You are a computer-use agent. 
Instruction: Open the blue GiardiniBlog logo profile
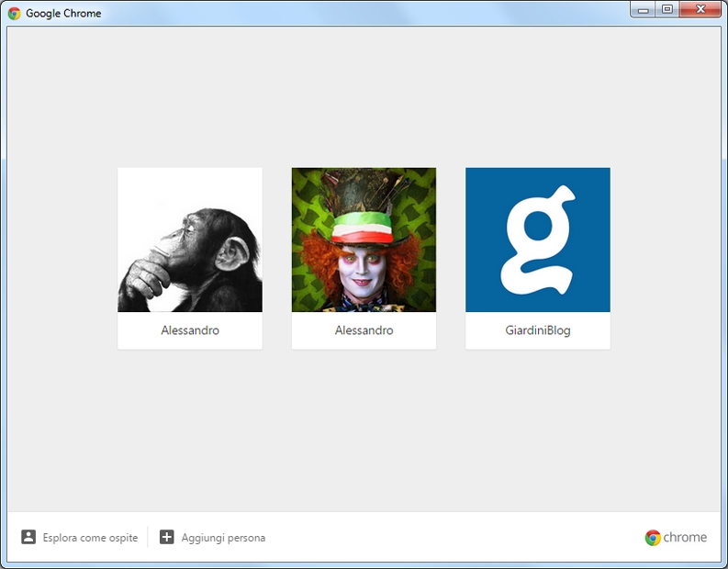pos(538,240)
